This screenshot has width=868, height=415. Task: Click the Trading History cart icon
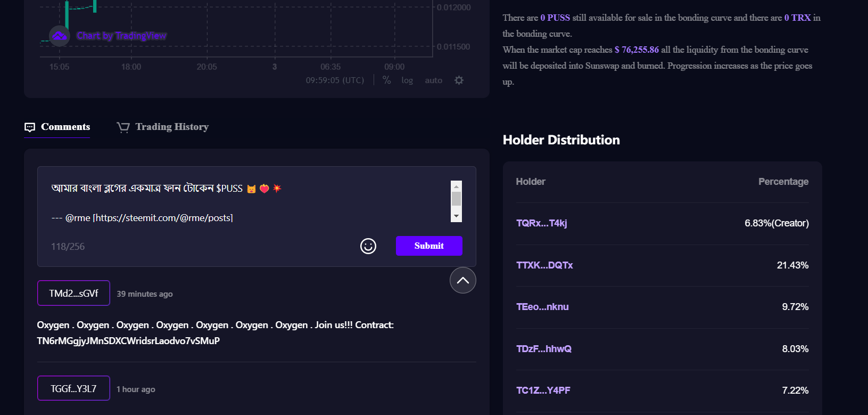[123, 127]
